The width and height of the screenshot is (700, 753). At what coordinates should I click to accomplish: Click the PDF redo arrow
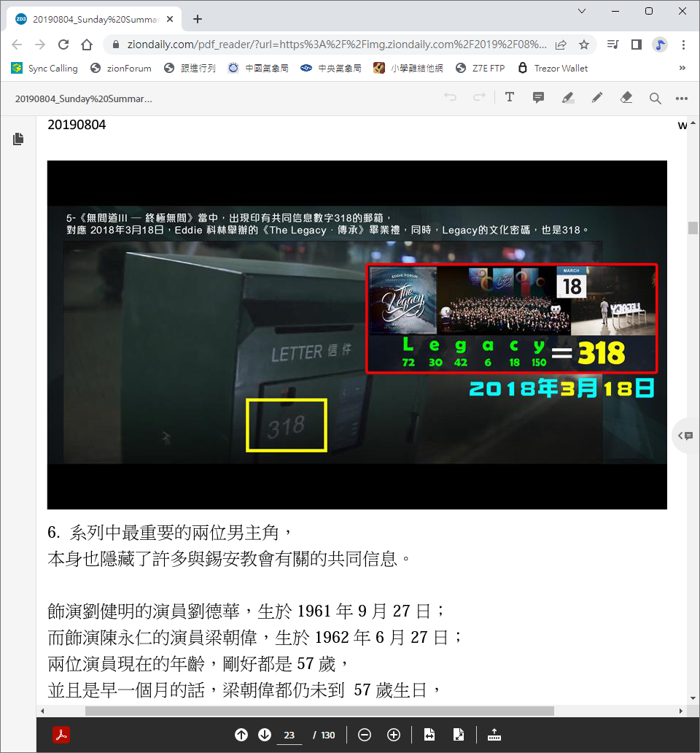tap(479, 98)
